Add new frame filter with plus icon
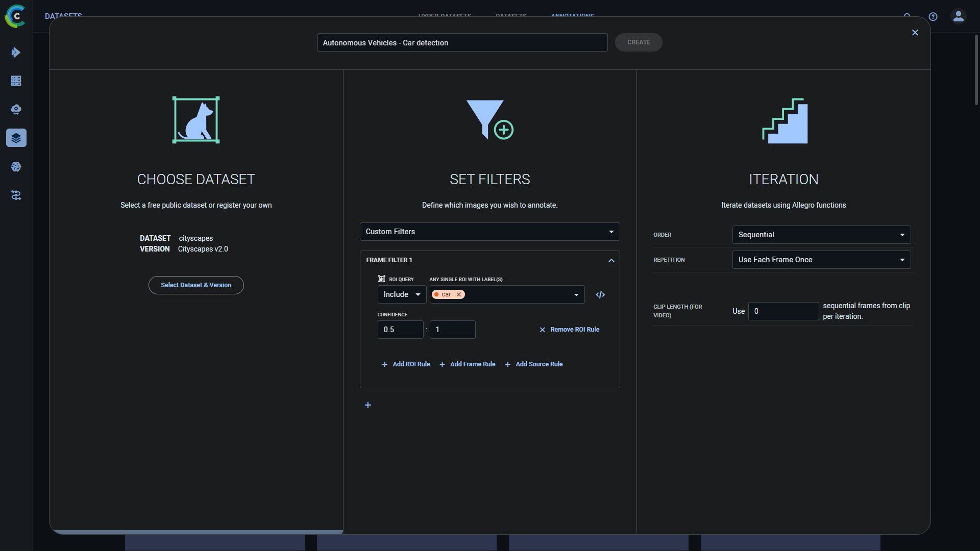The height and width of the screenshot is (551, 980). point(368,405)
